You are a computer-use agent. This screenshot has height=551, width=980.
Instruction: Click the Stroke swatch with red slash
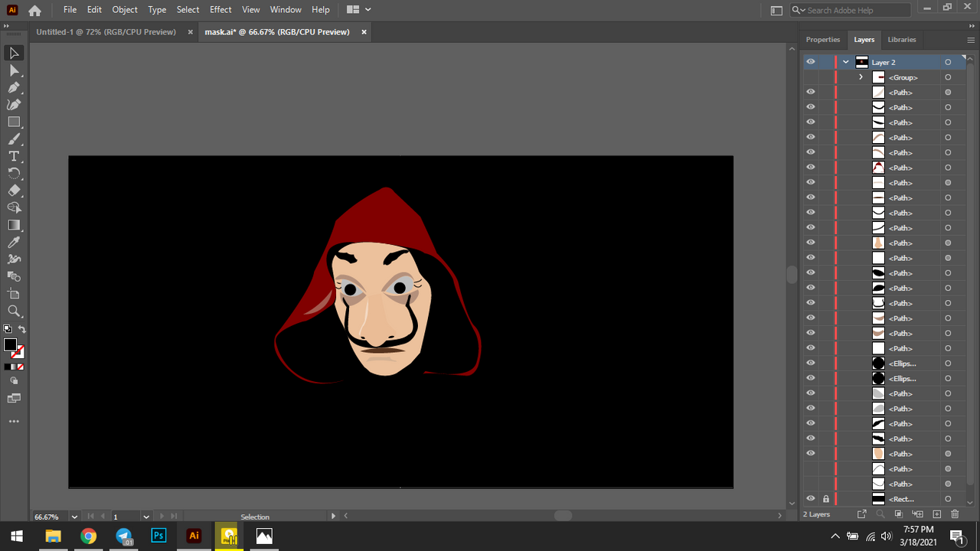click(x=18, y=352)
